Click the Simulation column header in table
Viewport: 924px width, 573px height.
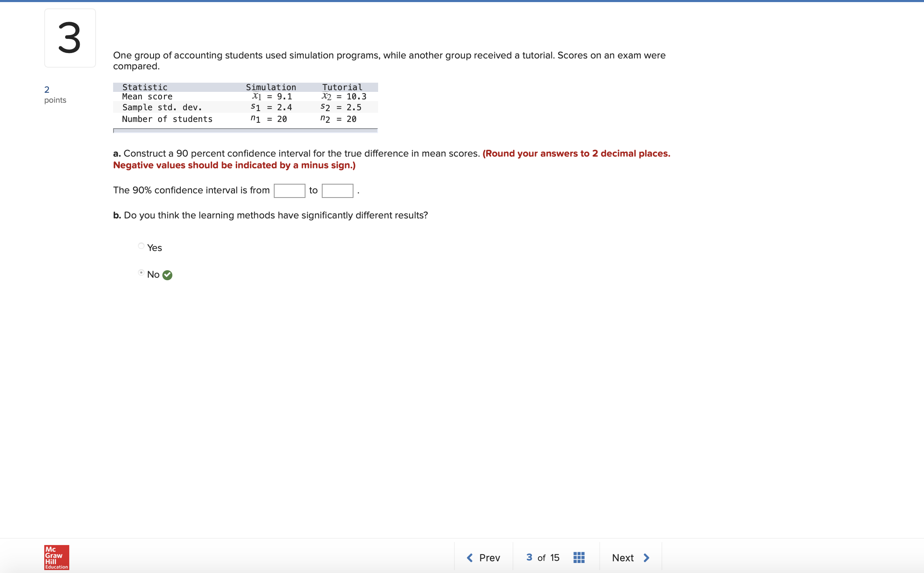271,87
